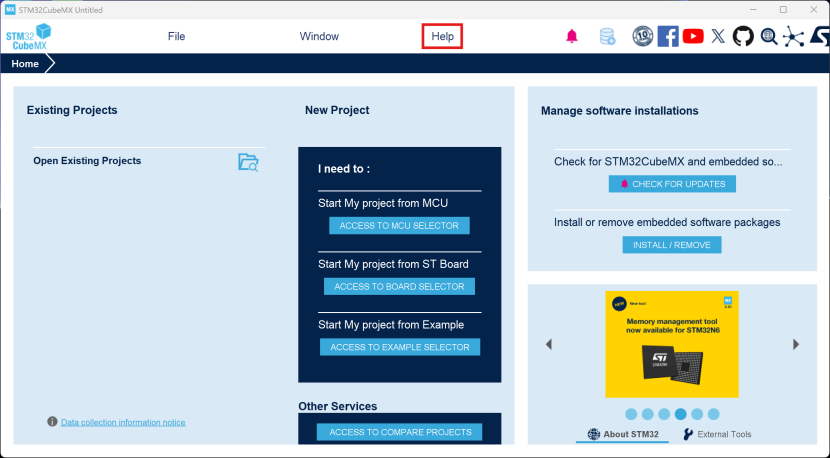
Task: Click the open project folder icon
Action: 248,162
